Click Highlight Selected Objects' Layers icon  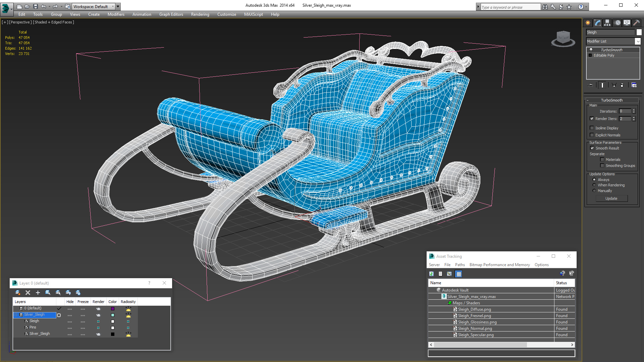(x=58, y=293)
